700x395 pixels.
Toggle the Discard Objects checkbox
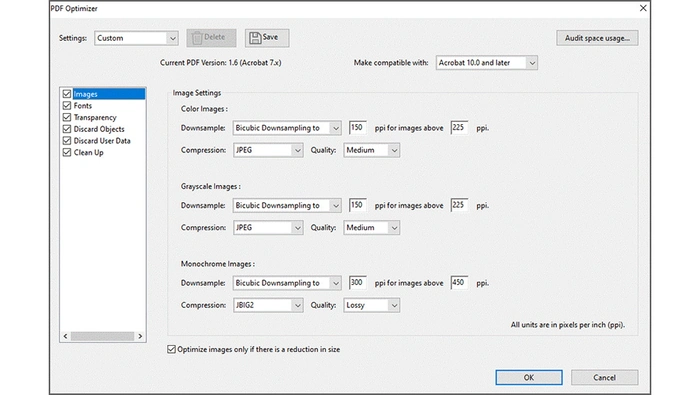click(x=67, y=129)
